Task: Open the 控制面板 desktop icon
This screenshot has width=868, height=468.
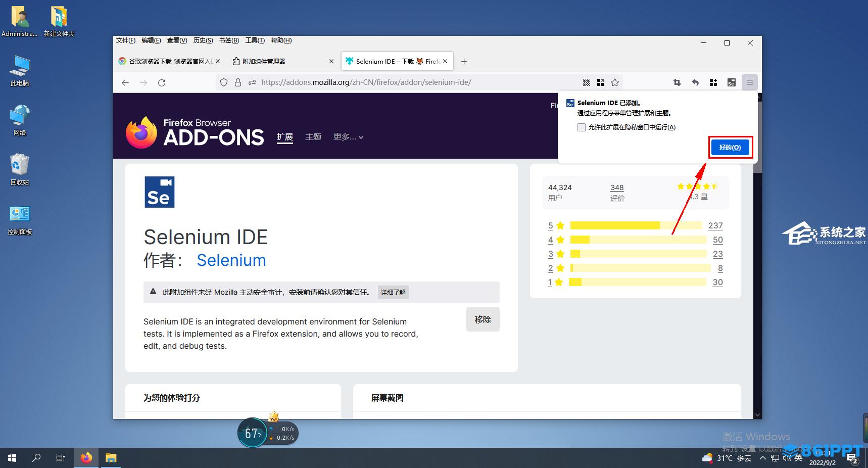Action: pyautogui.click(x=20, y=220)
